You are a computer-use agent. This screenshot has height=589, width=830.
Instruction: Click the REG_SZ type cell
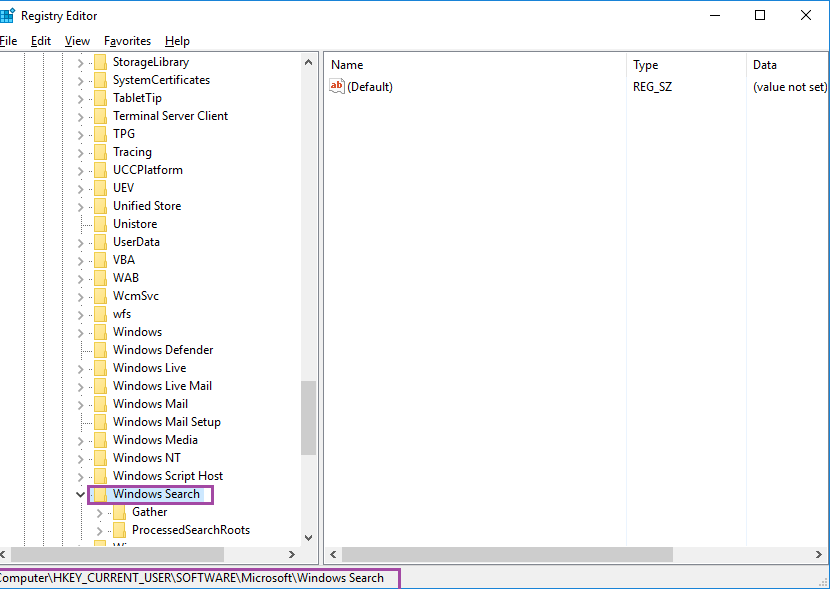pos(652,87)
